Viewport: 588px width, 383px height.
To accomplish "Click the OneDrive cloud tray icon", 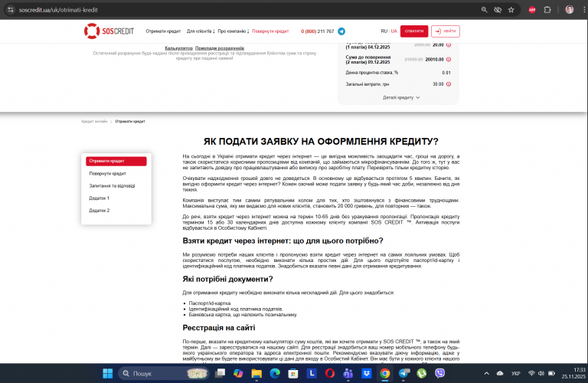I will [x=500, y=373].
